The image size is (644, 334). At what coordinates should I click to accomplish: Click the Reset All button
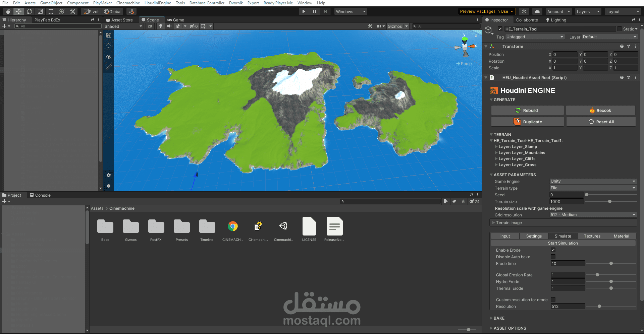(x=601, y=122)
